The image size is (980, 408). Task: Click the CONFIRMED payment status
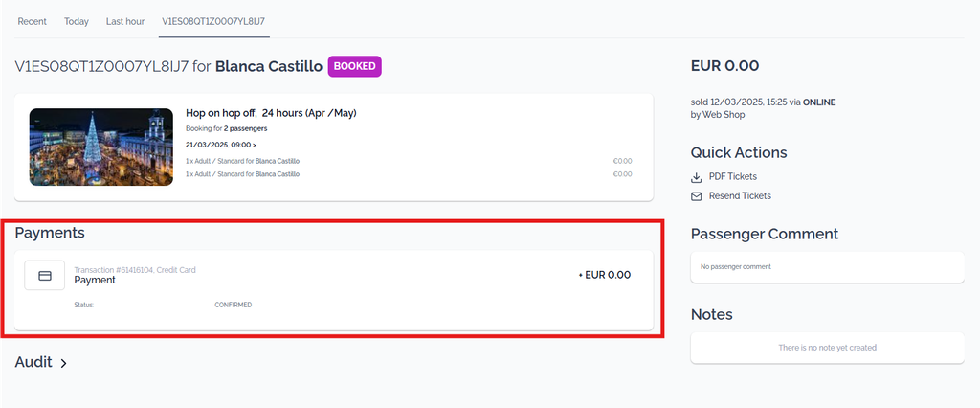(x=234, y=306)
